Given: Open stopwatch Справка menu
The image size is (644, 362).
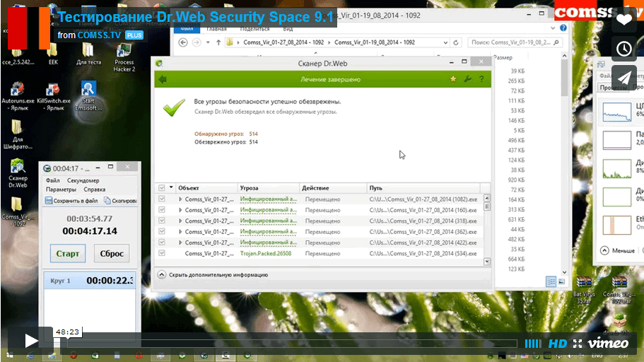Looking at the screenshot, I should click(95, 189).
